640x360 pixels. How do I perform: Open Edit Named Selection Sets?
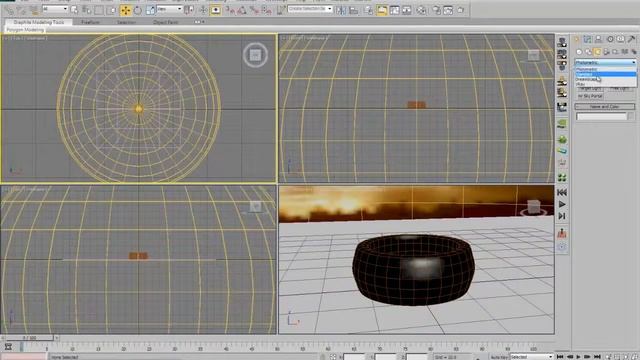281,10
